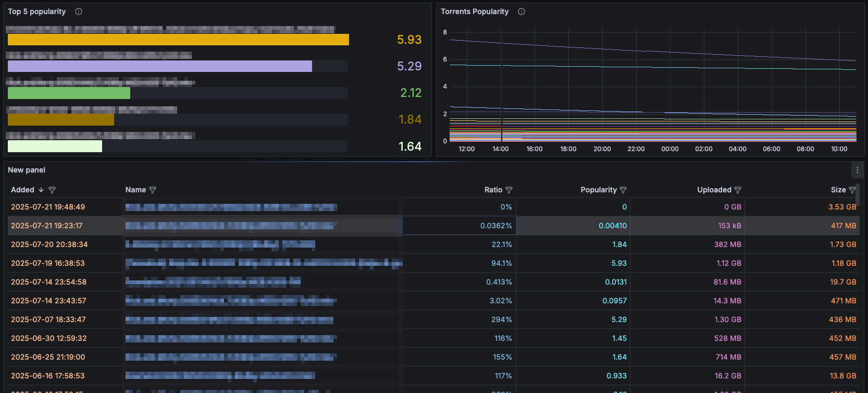Open the filter for Name column
The width and height of the screenshot is (868, 393).
153,190
